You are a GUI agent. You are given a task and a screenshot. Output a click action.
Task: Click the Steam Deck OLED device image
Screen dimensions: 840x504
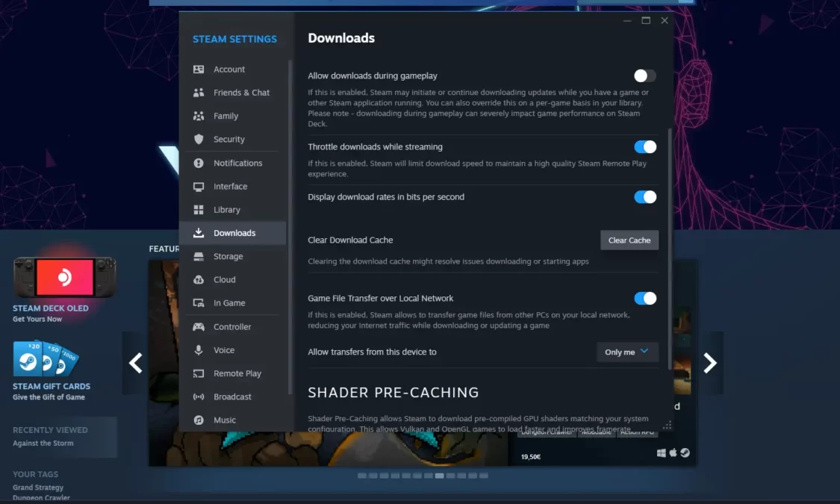[65, 278]
